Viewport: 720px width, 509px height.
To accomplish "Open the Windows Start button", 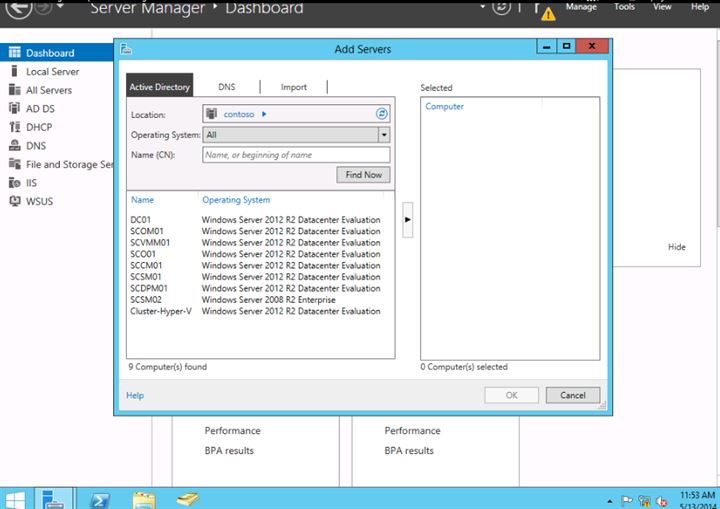I will [x=15, y=500].
